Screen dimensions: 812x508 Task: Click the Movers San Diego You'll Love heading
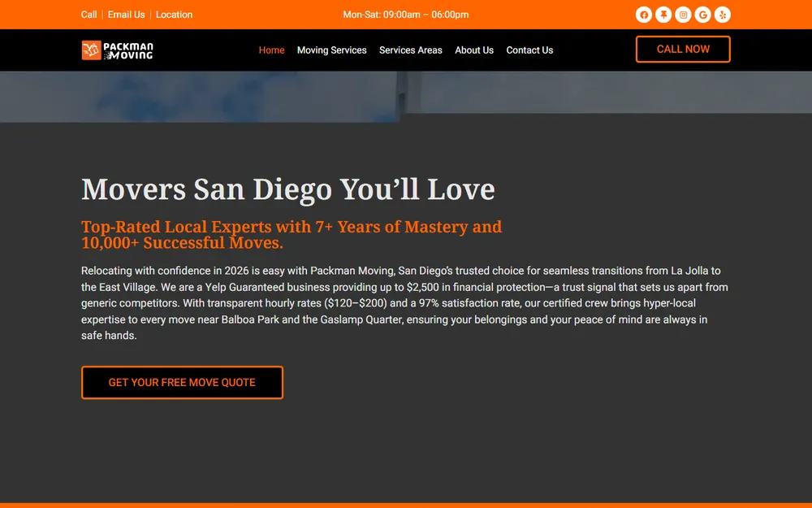pyautogui.click(x=288, y=189)
